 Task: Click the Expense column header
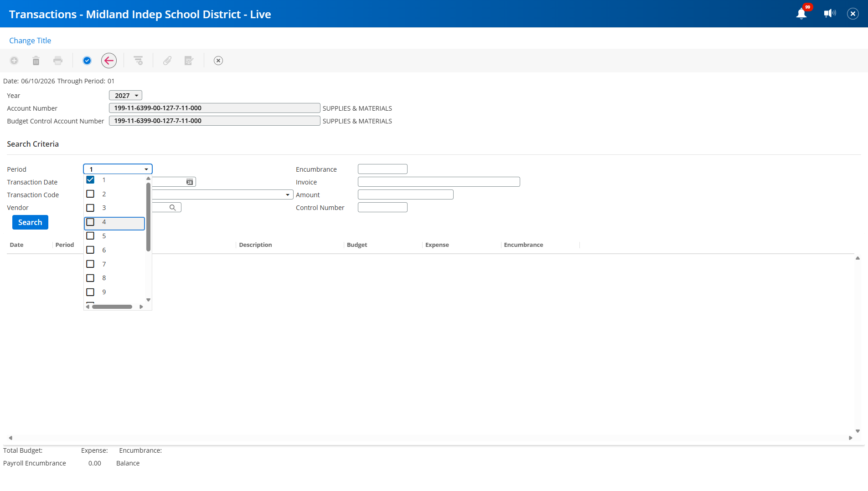pyautogui.click(x=437, y=245)
